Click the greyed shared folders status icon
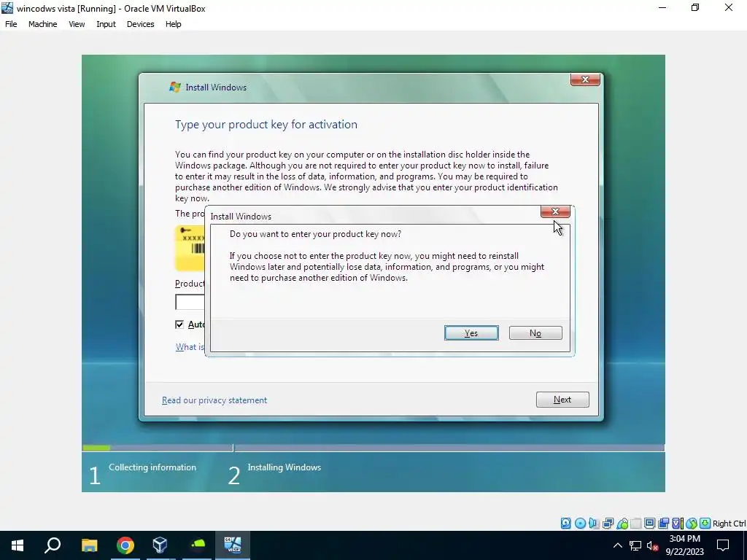The image size is (747, 560). (635, 524)
